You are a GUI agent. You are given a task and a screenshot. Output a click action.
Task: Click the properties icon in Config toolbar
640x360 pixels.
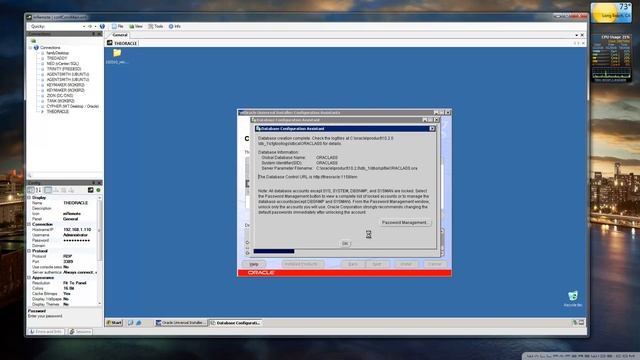coord(48,190)
